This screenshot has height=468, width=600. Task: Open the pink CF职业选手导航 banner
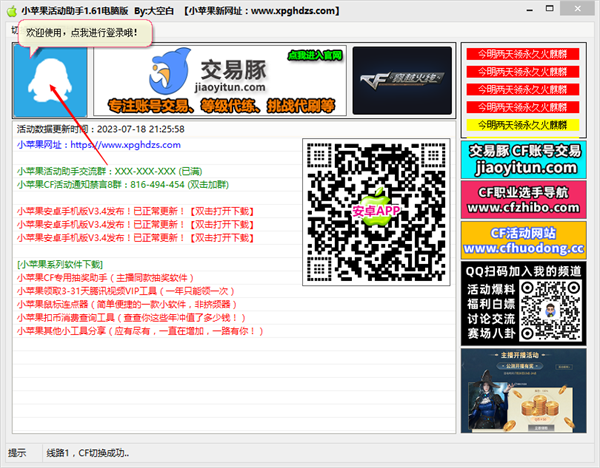click(520, 199)
